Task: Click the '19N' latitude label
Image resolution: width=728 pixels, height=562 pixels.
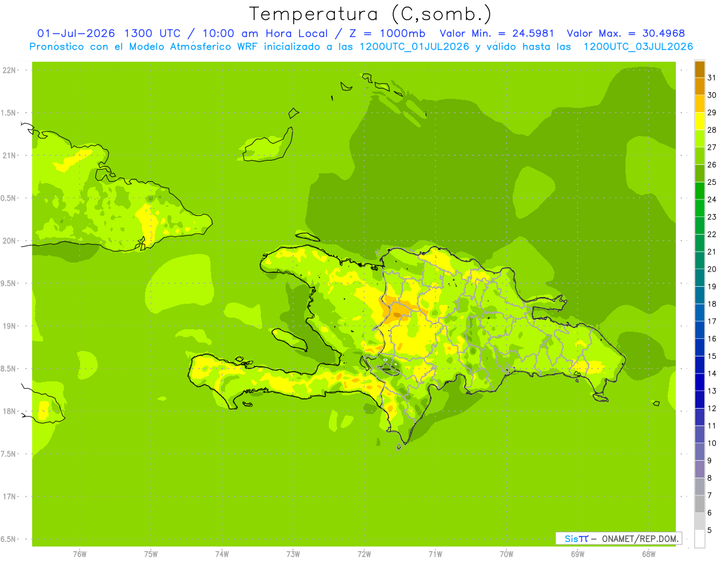Action: click(9, 326)
